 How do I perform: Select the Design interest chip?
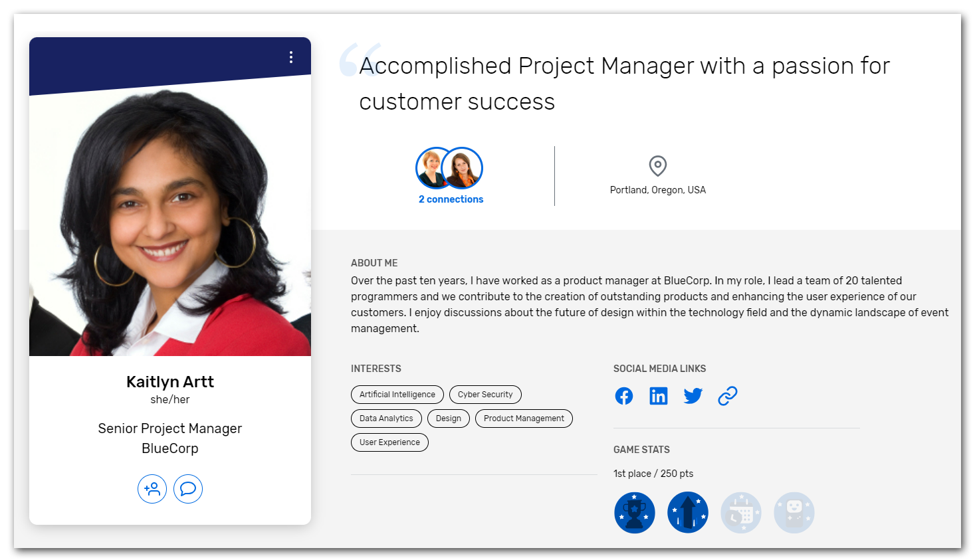coord(448,418)
